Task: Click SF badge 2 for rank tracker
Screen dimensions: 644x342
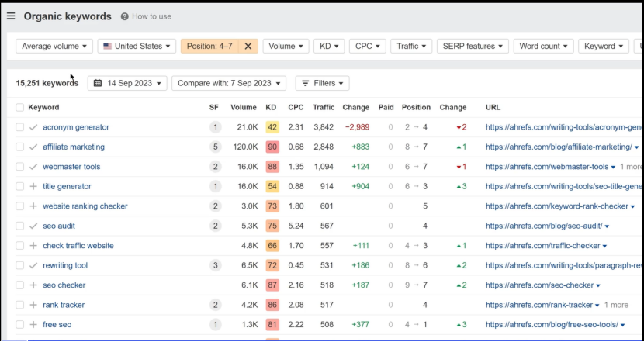Action: tap(215, 305)
